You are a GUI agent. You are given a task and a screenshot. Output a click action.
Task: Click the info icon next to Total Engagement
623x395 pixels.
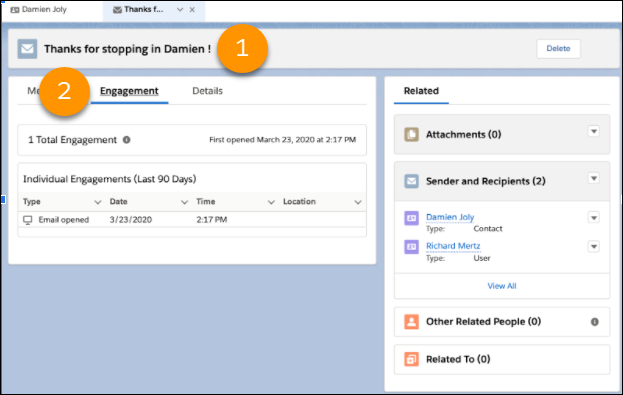point(126,140)
